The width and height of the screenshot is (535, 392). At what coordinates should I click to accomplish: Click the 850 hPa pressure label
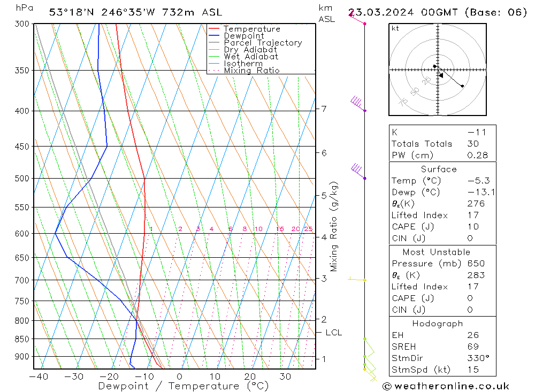click(x=22, y=339)
